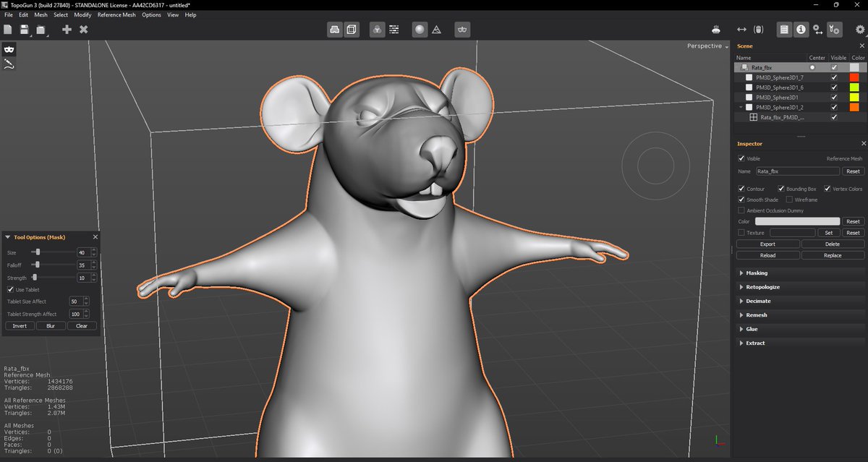Collapse the PM3D_Sphere3D1_2 tree node
Image resolution: width=868 pixels, height=462 pixels.
[741, 107]
